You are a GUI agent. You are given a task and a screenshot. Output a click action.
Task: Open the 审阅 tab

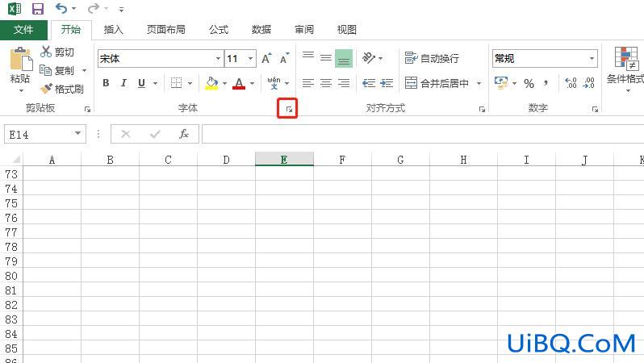coord(304,30)
